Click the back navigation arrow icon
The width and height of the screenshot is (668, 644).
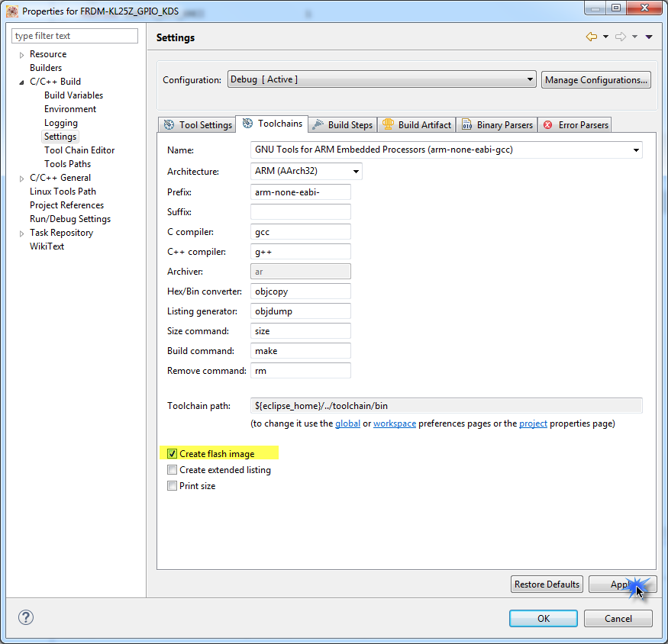tap(592, 37)
